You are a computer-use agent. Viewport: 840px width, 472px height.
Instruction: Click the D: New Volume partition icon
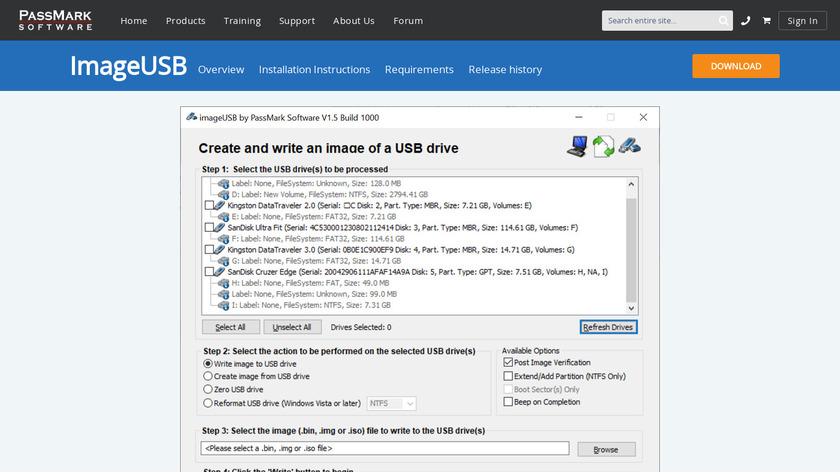click(x=224, y=194)
